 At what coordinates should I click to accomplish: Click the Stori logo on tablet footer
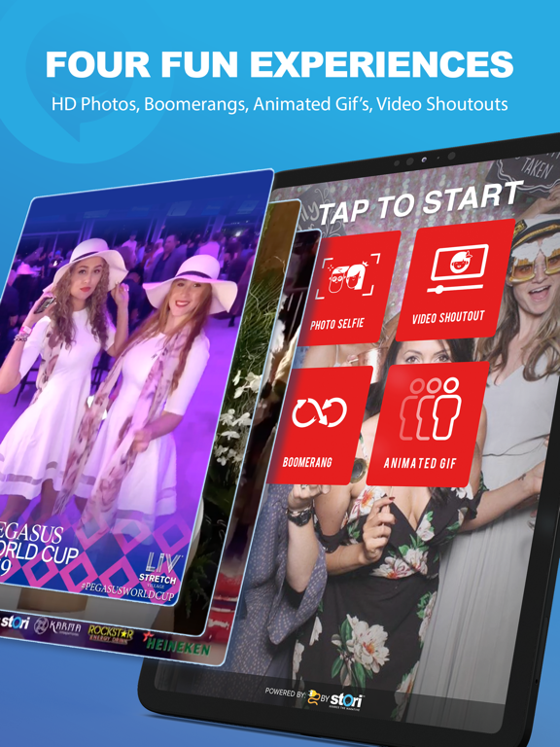(x=346, y=700)
